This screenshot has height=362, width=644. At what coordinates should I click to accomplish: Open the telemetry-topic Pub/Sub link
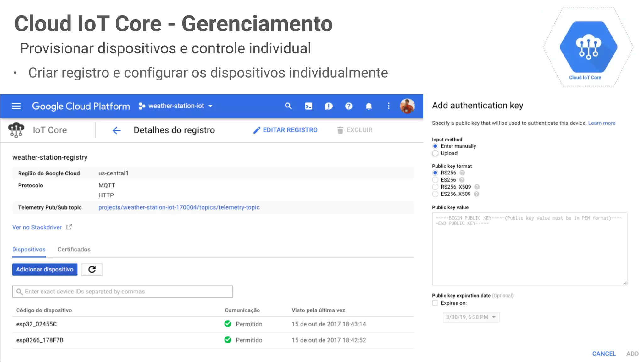[x=179, y=207]
